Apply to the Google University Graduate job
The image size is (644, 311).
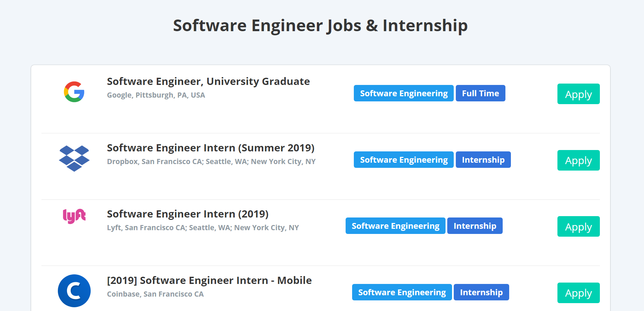pyautogui.click(x=578, y=94)
